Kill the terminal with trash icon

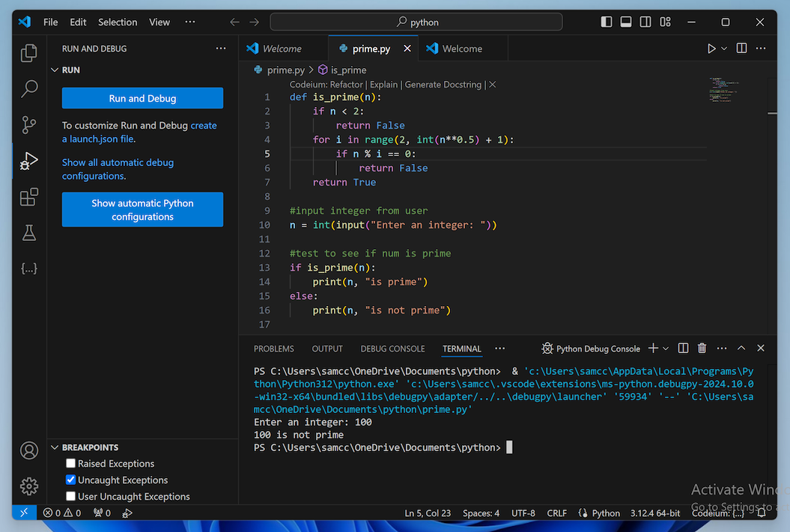point(702,349)
